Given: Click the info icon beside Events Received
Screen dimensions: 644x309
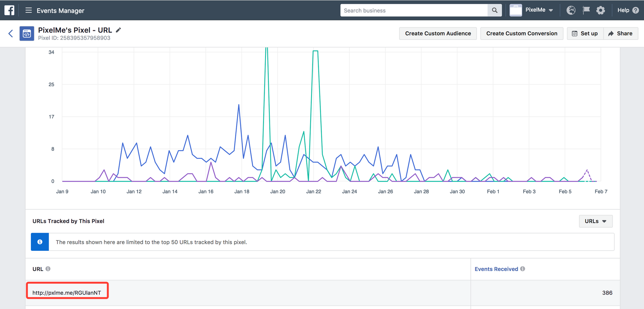Looking at the screenshot, I should click(x=523, y=269).
